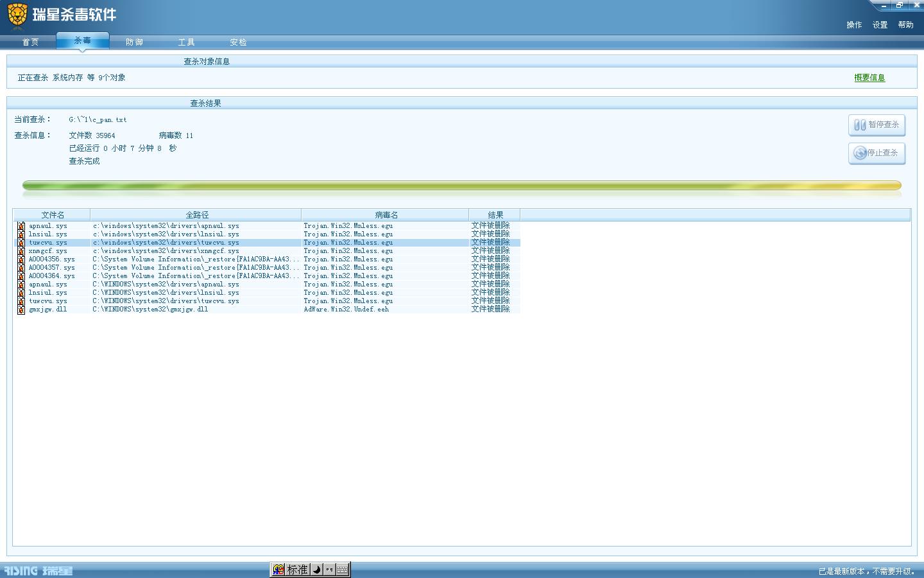Click the icon of the highlighted tuwcvu.sys row
Screen dimensions: 924x578
(21, 243)
